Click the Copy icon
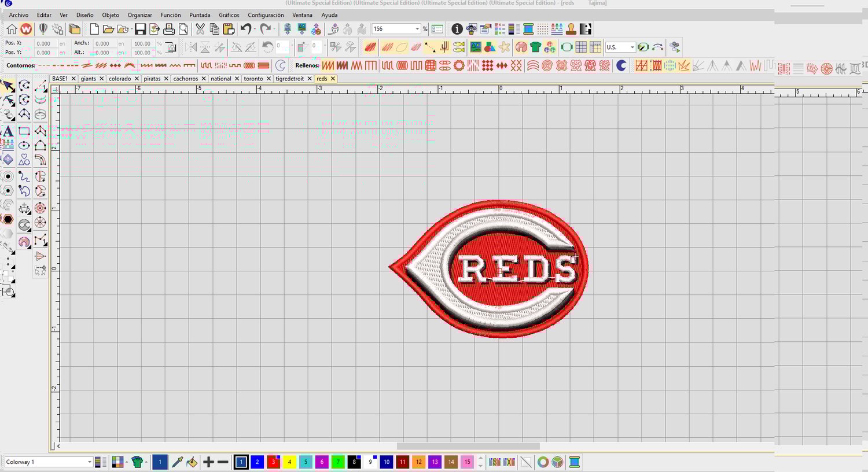868x472 pixels. coord(214,29)
